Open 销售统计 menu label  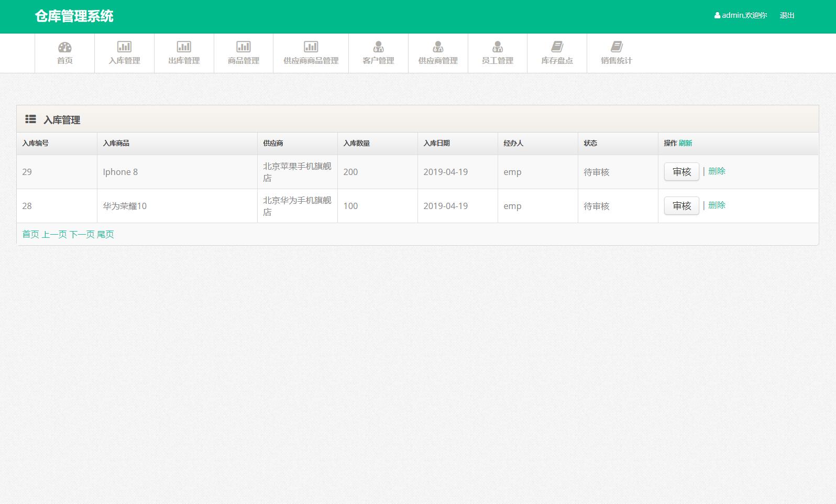pyautogui.click(x=617, y=61)
